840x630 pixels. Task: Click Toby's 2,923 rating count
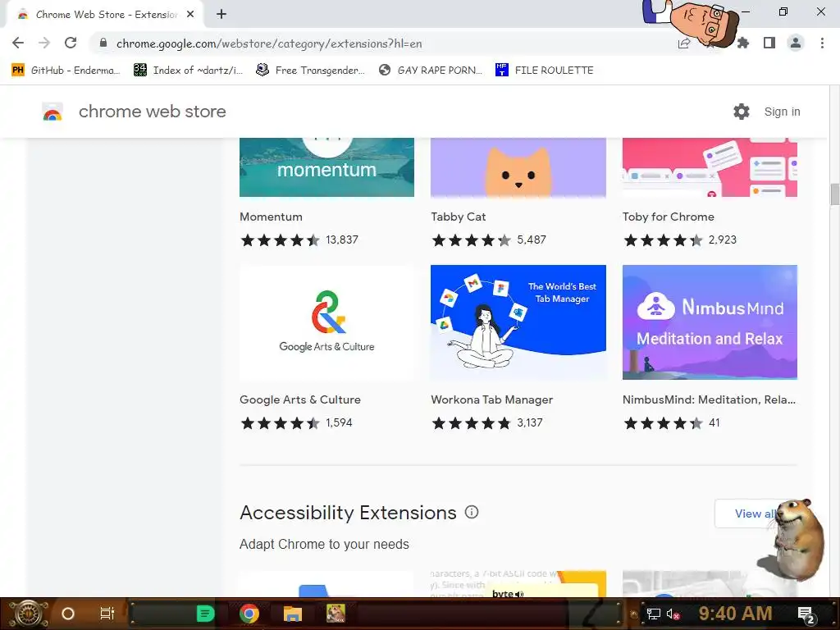point(722,240)
